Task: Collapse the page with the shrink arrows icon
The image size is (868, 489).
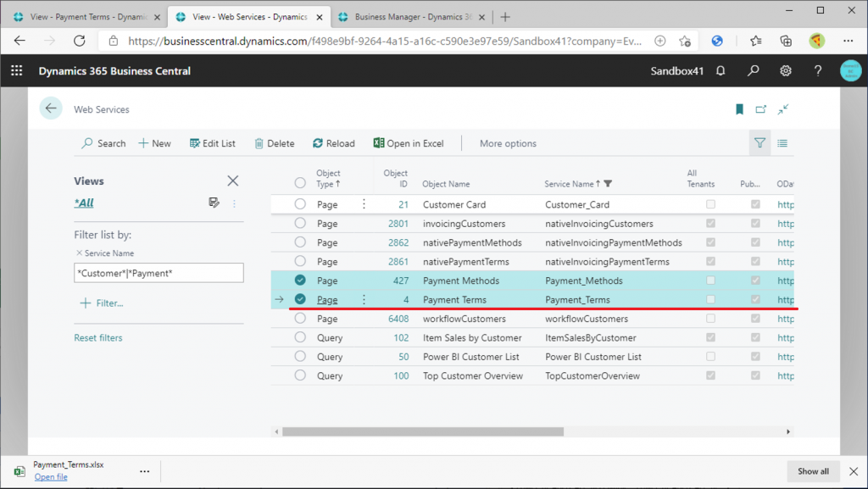Action: pyautogui.click(x=782, y=109)
